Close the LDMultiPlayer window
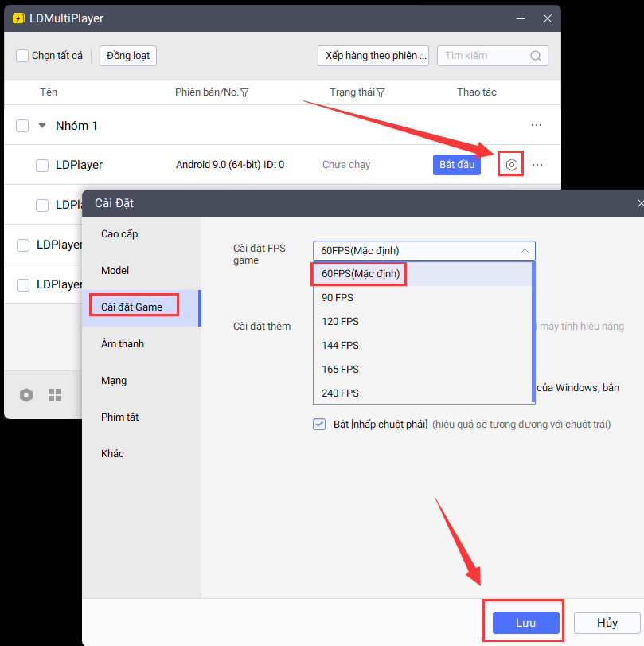This screenshot has width=644, height=646. 547,18
